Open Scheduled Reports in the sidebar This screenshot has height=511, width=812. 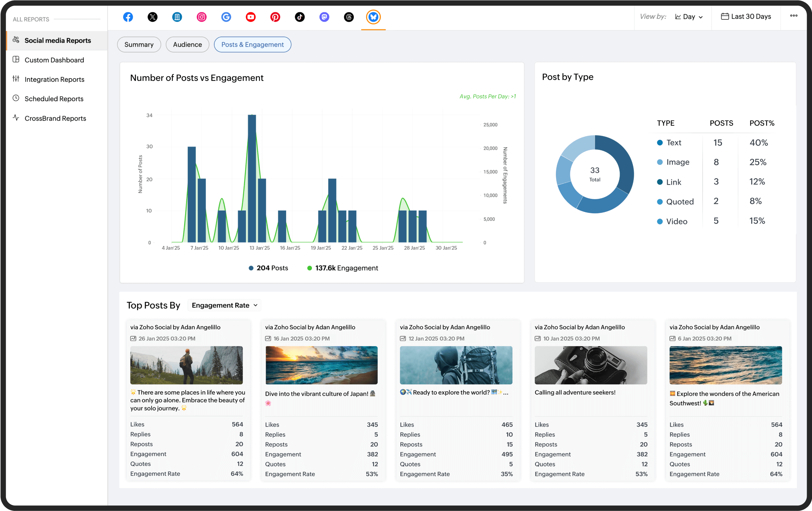click(x=54, y=99)
